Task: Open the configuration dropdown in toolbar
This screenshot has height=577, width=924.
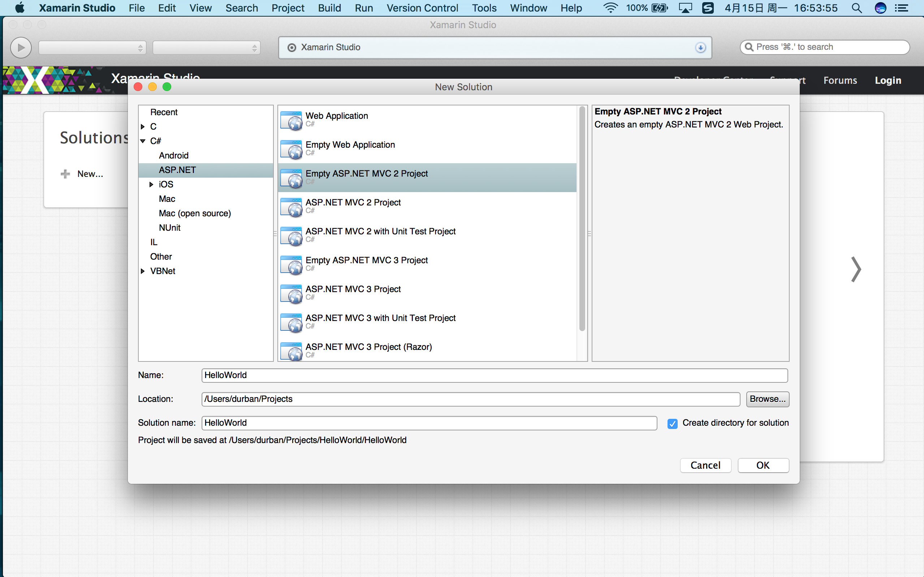Action: 92,48
